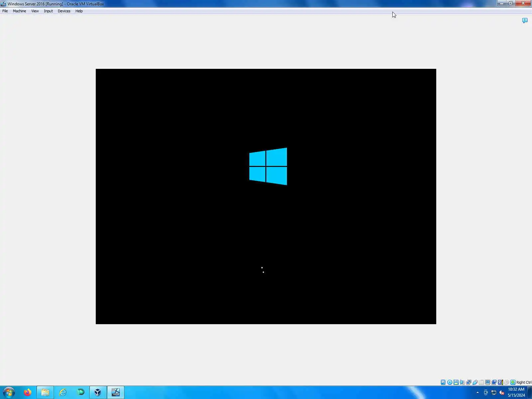Click the hard disk activity indicator

[443, 382]
